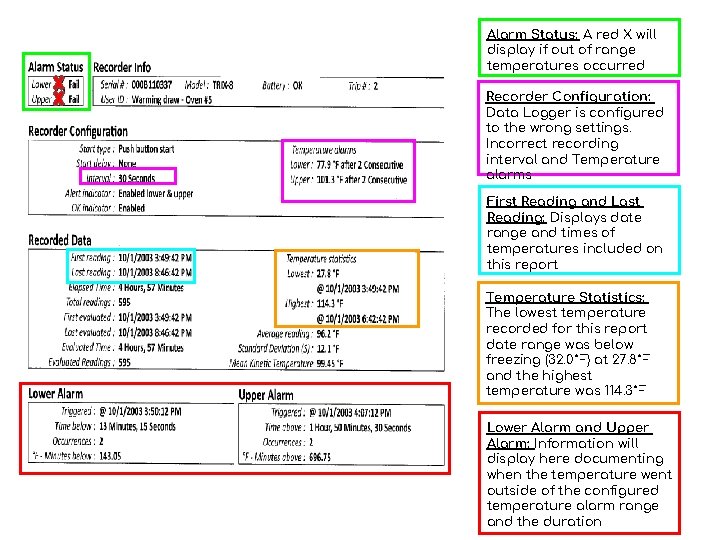Click Lower Alarm Occurrences value 2
Screen dimensions: 720x540
click(x=101, y=441)
